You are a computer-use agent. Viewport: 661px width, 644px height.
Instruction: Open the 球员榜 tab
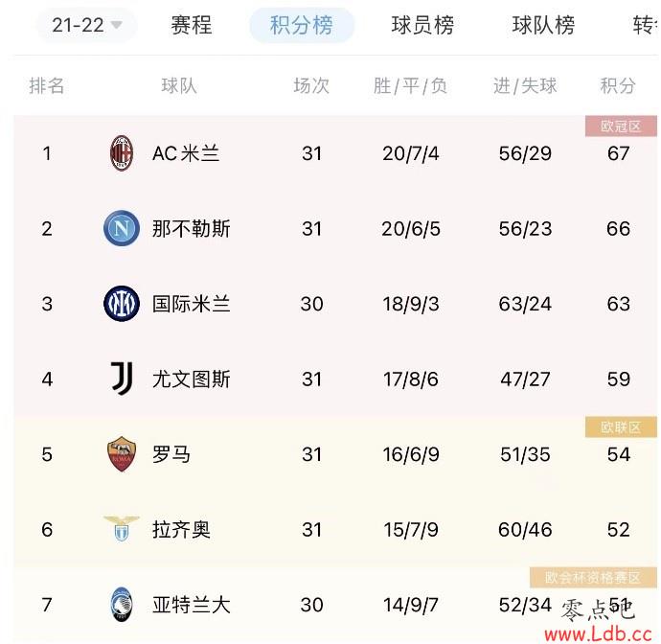(422, 25)
